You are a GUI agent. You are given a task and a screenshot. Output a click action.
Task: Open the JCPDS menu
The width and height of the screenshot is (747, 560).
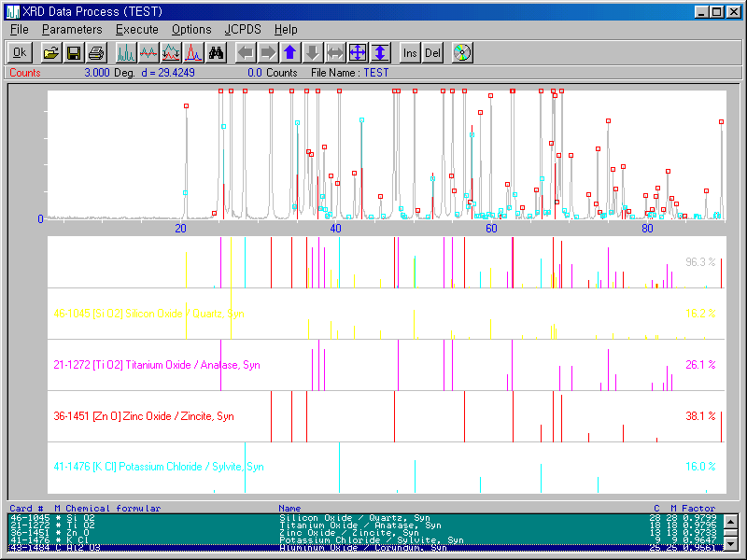tap(243, 29)
